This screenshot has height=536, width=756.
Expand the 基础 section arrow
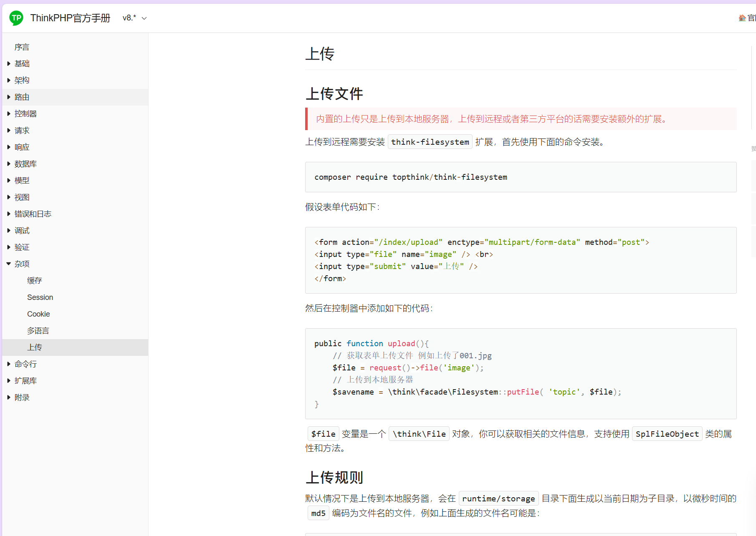click(x=9, y=63)
